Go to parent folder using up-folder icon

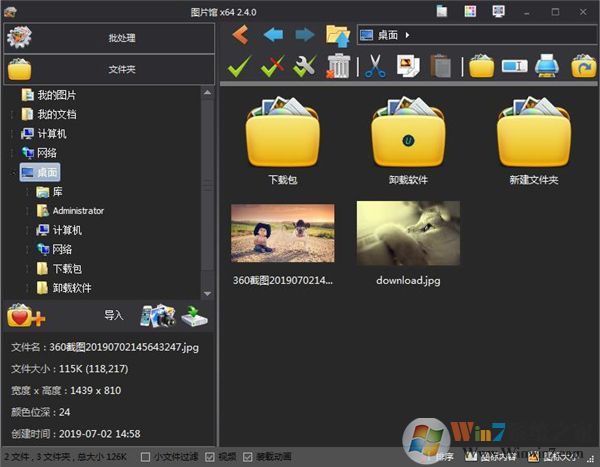click(337, 36)
